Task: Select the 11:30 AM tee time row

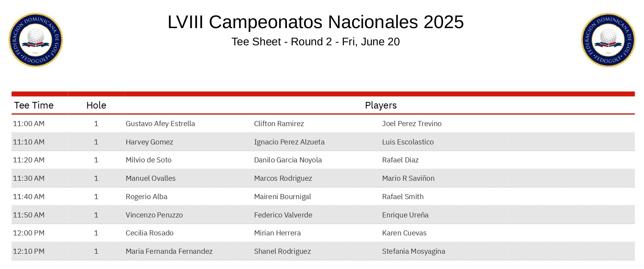Action: tap(28, 178)
